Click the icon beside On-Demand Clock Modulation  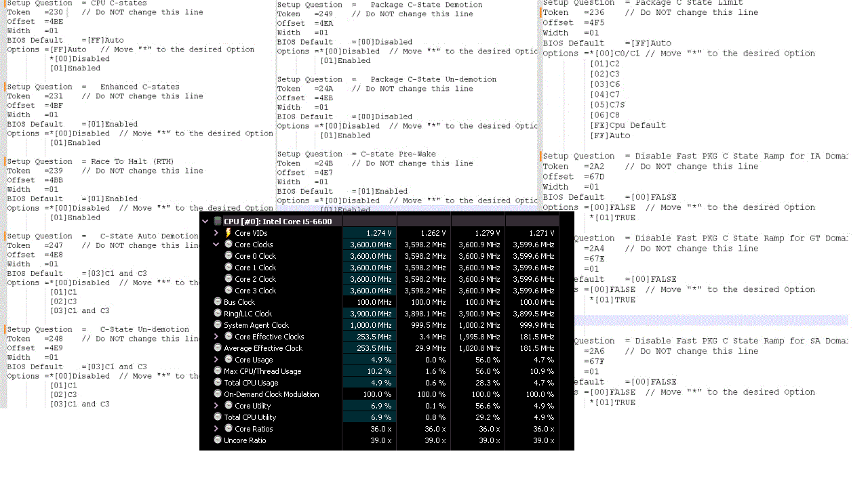(x=218, y=394)
